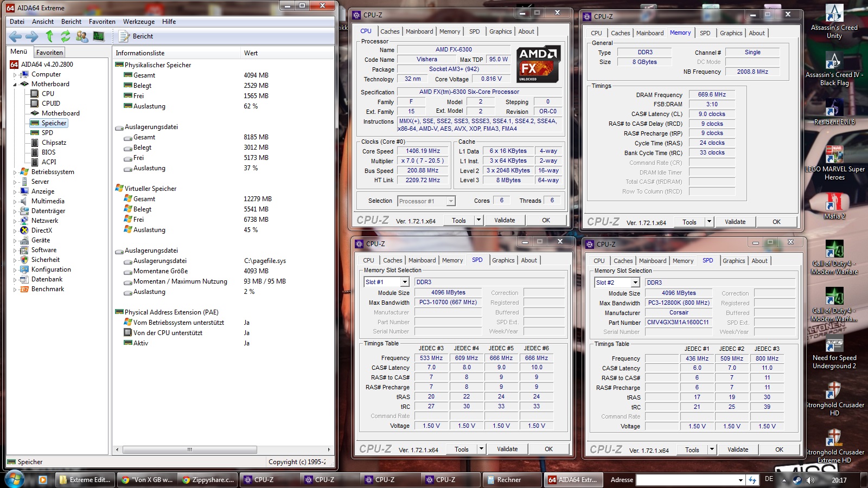
Task: Select the Resident Evil 6 desktop icon
Action: pos(834,112)
